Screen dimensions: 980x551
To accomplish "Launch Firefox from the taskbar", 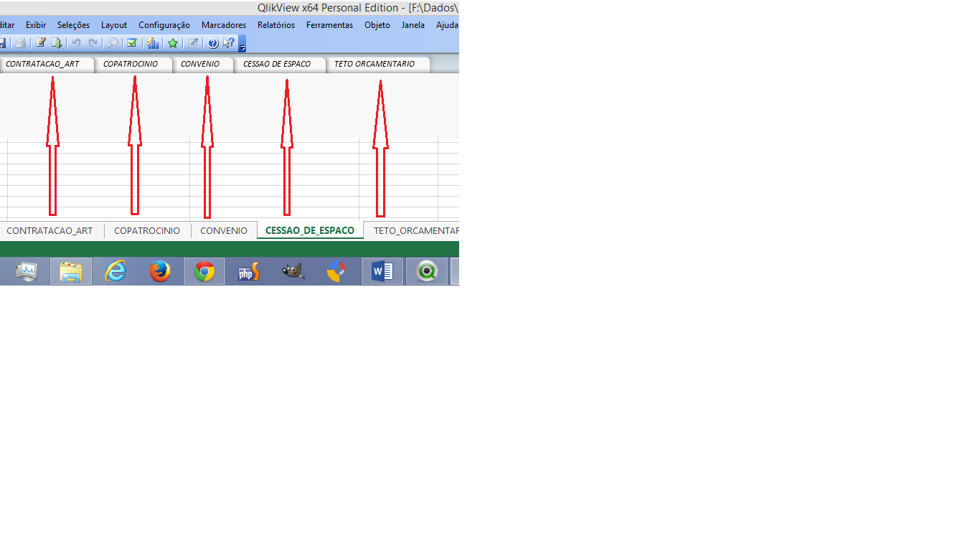I will pos(160,272).
